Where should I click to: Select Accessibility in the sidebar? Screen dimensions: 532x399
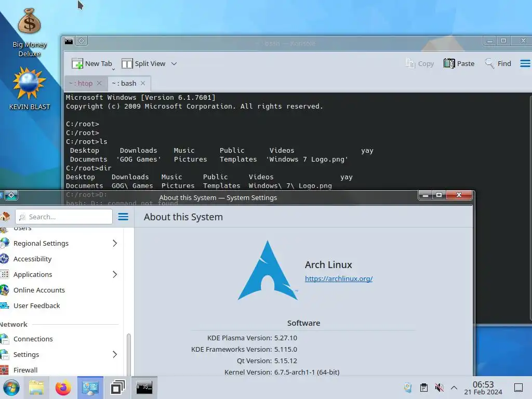60,259
